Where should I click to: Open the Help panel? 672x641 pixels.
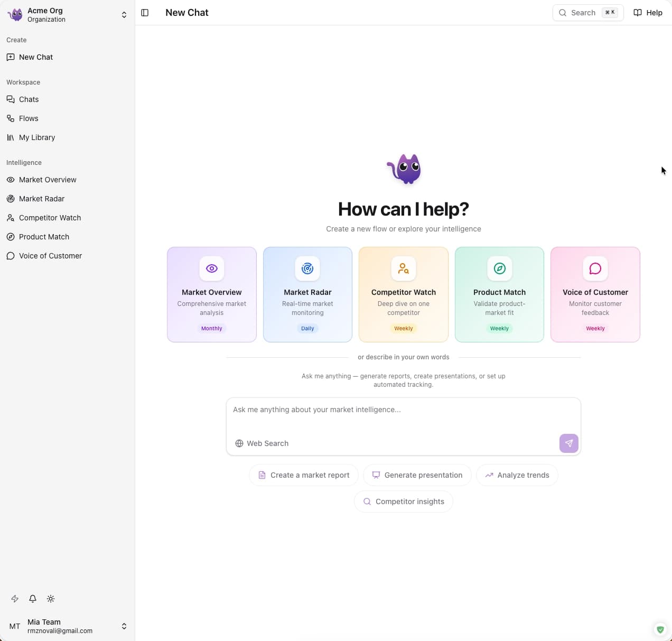click(648, 12)
